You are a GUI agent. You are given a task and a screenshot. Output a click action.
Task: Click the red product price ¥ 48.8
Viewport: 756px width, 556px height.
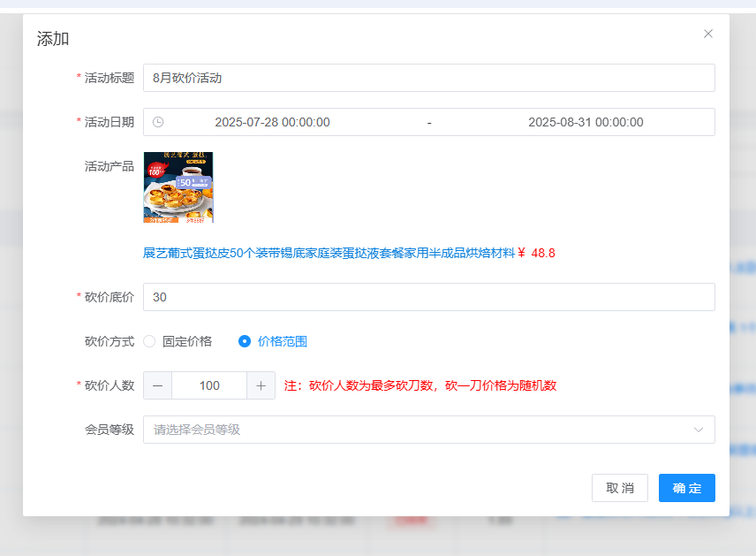tap(537, 253)
